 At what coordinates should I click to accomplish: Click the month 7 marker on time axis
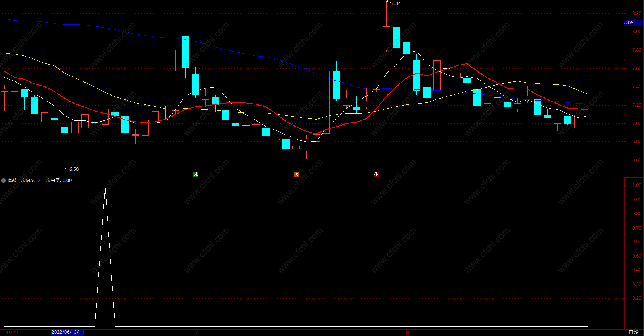(x=197, y=333)
